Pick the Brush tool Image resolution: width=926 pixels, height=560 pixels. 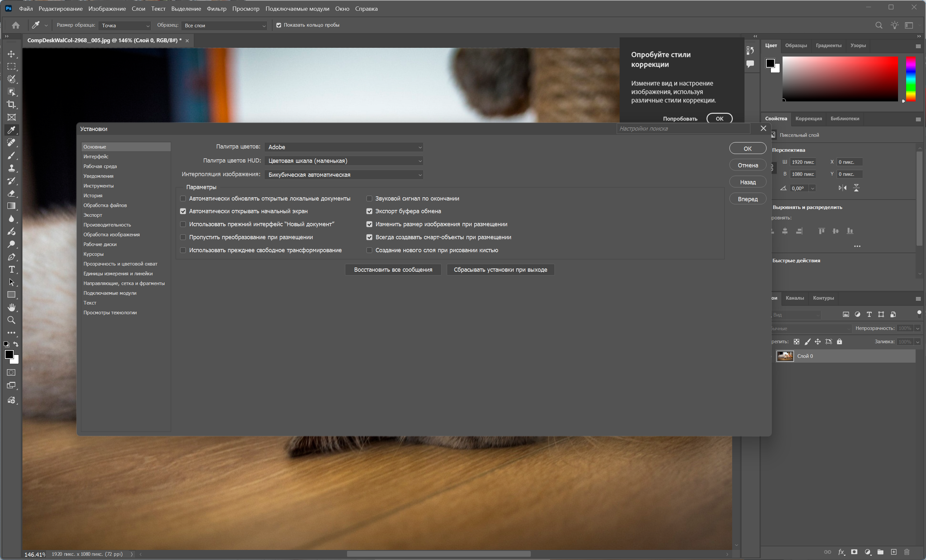(11, 155)
